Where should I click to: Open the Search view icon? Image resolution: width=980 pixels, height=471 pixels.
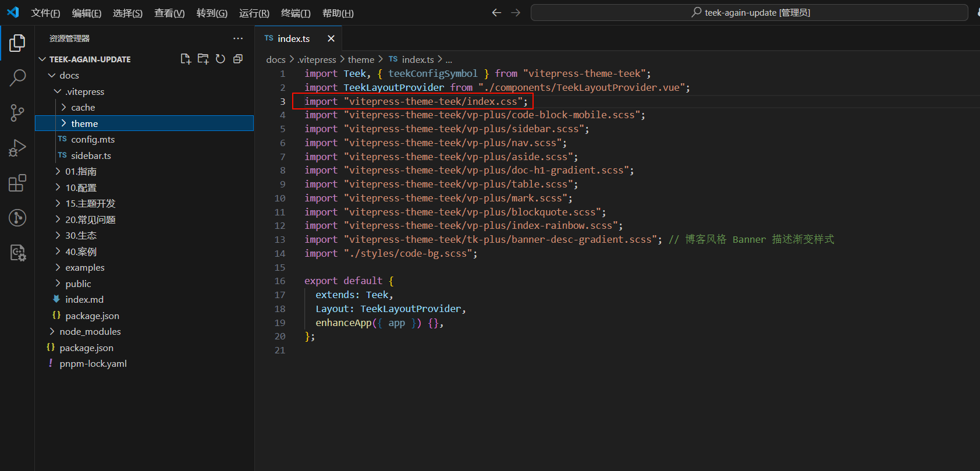coord(17,77)
